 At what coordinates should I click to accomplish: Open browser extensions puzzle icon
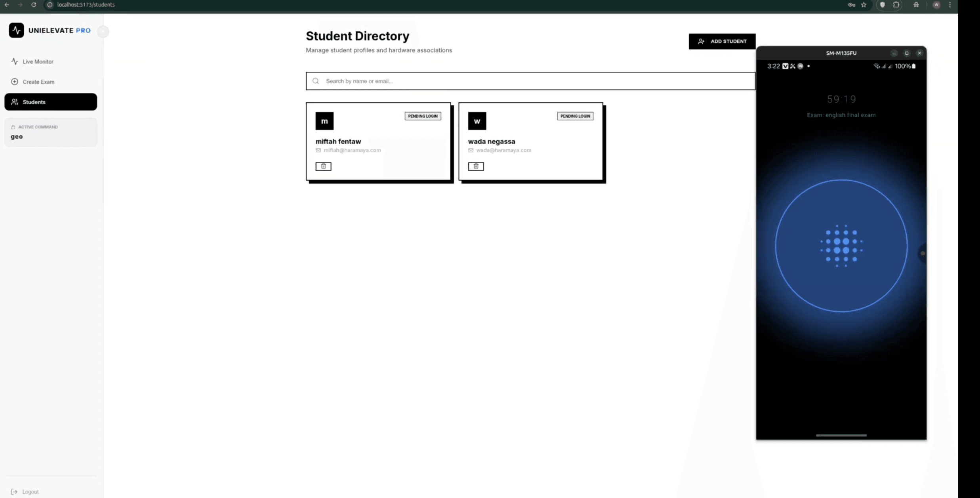pyautogui.click(x=896, y=5)
